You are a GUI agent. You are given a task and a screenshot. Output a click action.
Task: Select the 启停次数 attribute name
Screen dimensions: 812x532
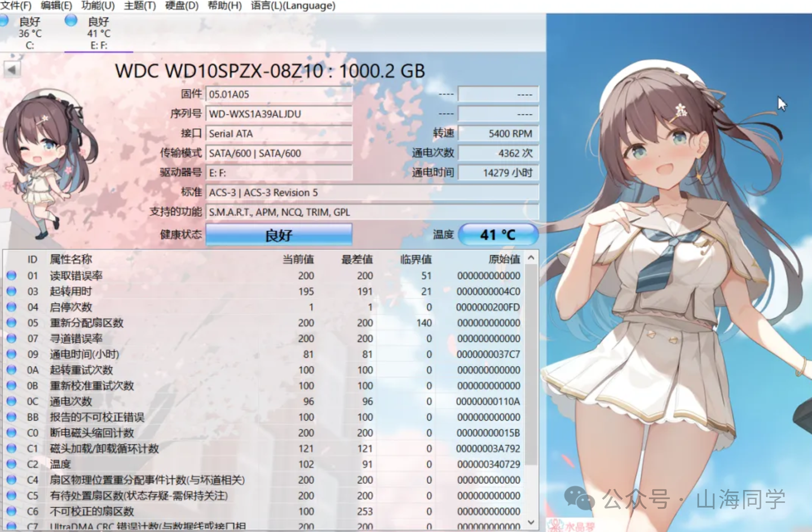(70, 307)
